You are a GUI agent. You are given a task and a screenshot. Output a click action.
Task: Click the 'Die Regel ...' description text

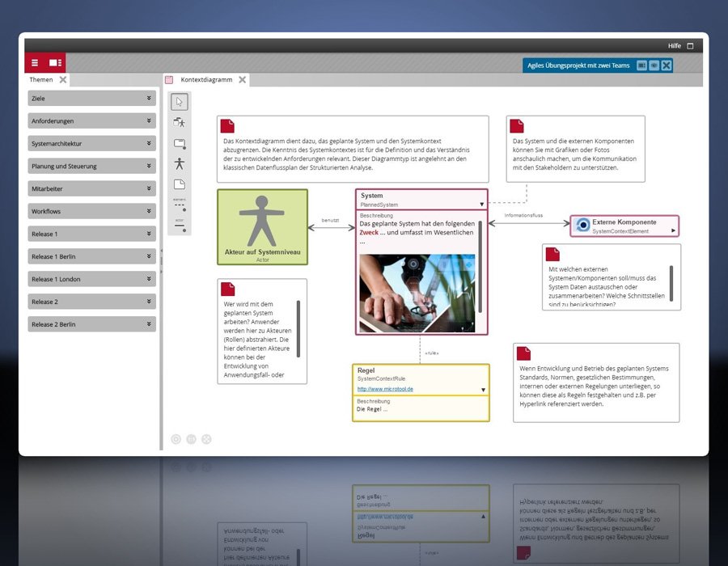point(372,409)
